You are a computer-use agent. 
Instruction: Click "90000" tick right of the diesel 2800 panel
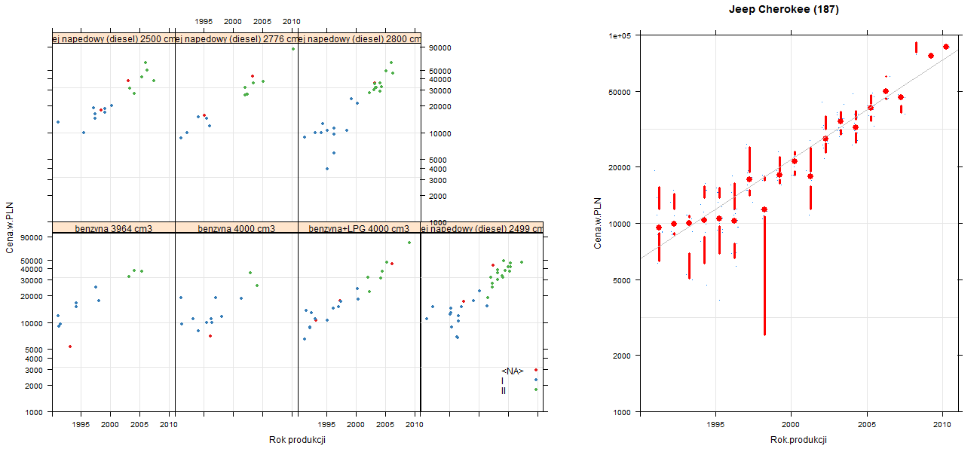tap(439, 48)
